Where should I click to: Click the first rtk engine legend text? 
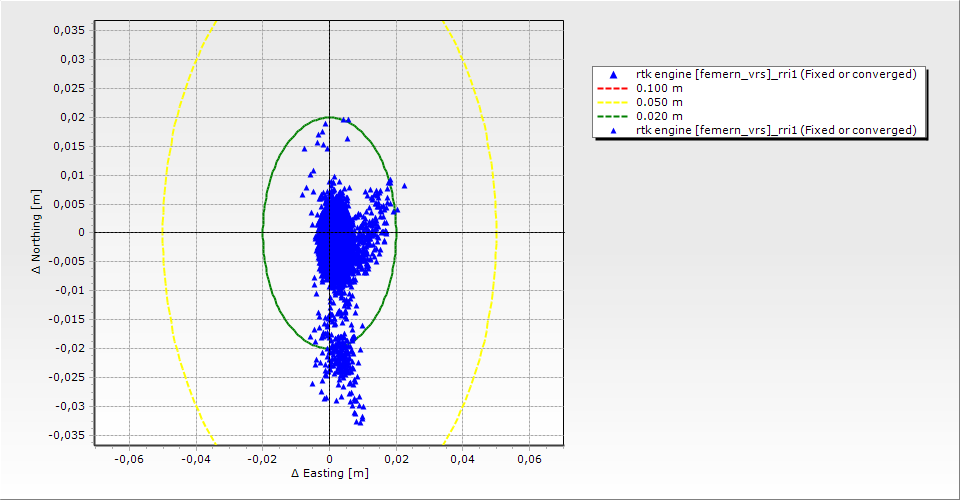click(776, 75)
